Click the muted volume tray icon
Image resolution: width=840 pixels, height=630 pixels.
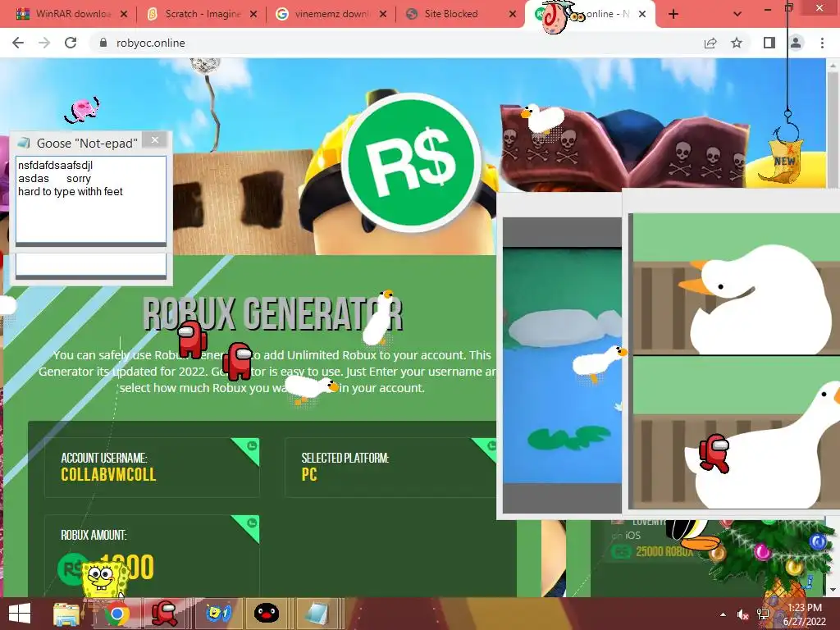[743, 614]
